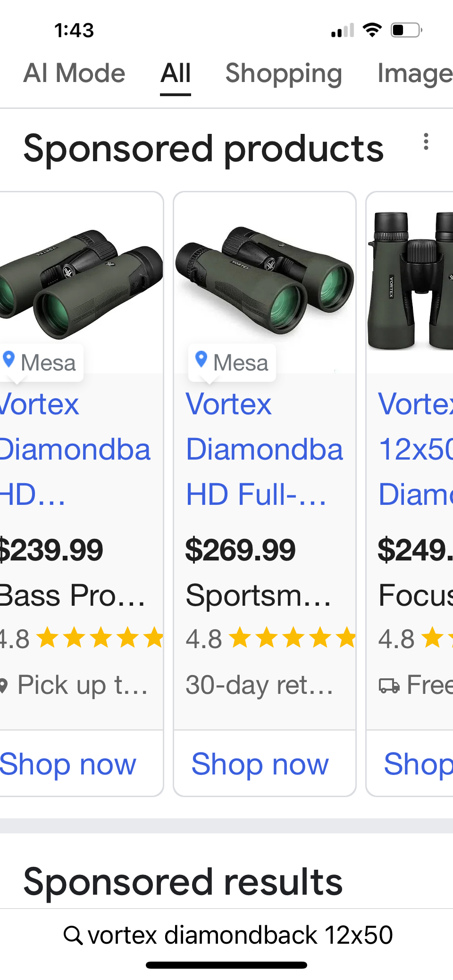The height and width of the screenshot is (980, 453).
Task: Tap the upright Vortex 12x50 binoculars image
Action: coord(411,281)
